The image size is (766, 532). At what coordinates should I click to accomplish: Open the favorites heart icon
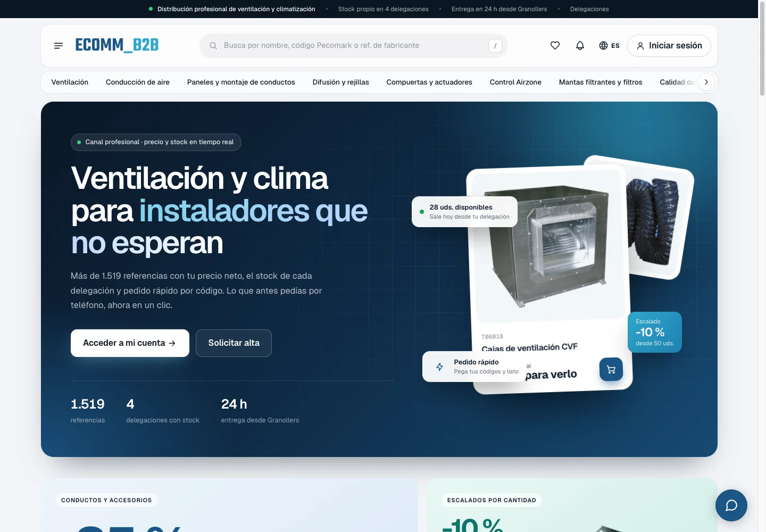(555, 46)
